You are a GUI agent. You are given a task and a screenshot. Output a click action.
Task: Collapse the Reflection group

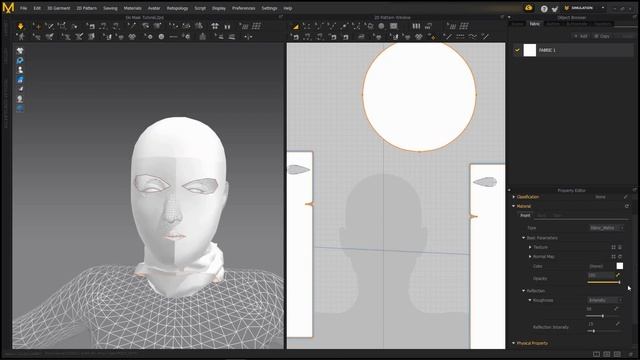tap(524, 291)
